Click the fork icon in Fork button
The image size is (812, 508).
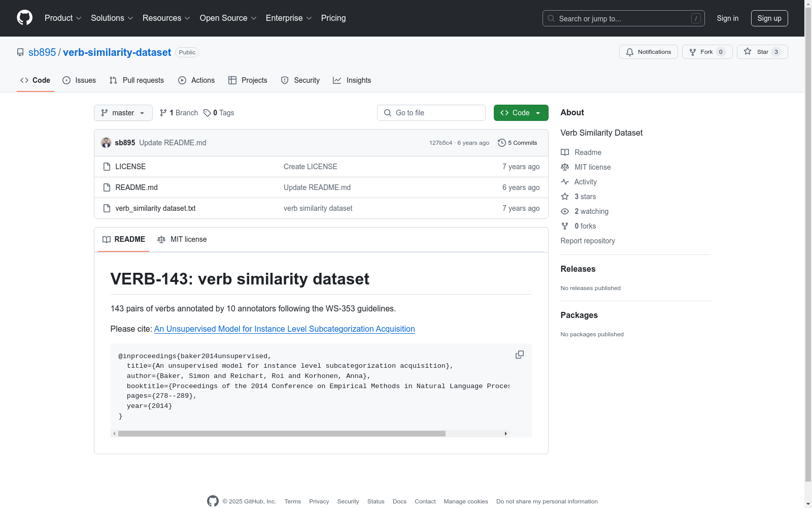[693, 52]
